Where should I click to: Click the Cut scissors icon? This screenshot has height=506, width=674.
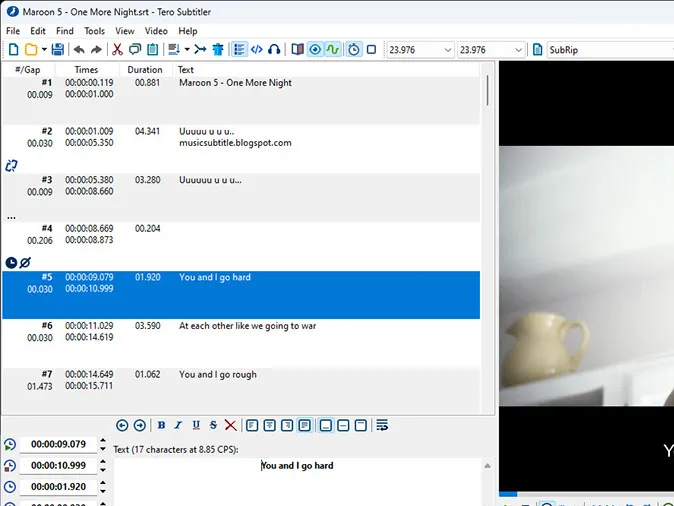tap(117, 49)
